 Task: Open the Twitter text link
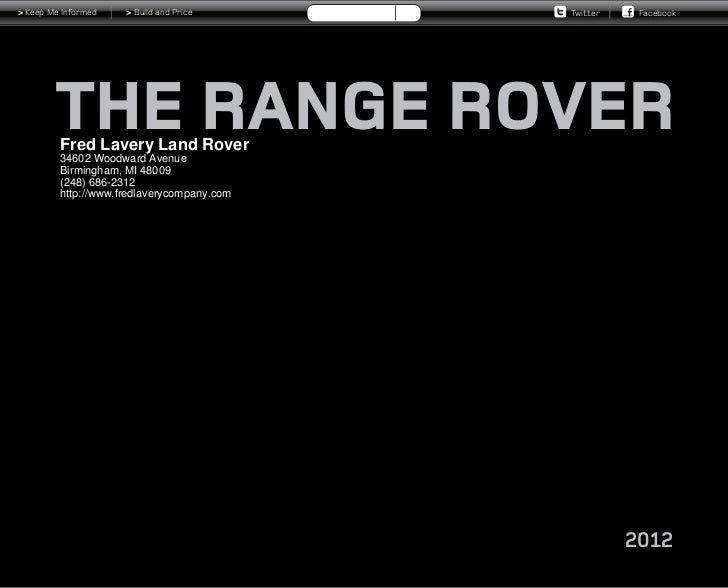[585, 13]
